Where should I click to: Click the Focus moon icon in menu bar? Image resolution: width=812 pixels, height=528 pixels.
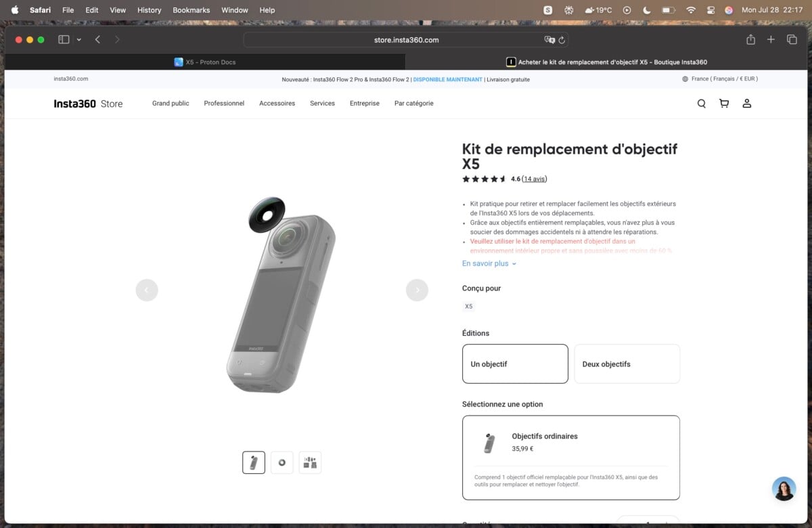coord(646,10)
